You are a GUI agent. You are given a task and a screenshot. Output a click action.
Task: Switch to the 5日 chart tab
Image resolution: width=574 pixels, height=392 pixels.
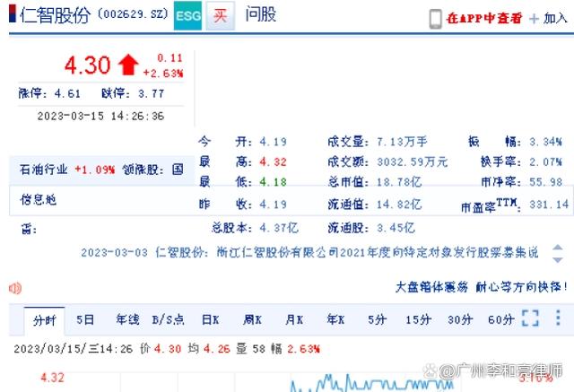pyautogui.click(x=85, y=320)
